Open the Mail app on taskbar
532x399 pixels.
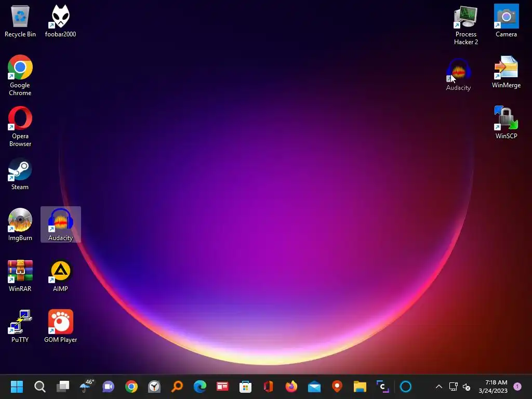314,387
